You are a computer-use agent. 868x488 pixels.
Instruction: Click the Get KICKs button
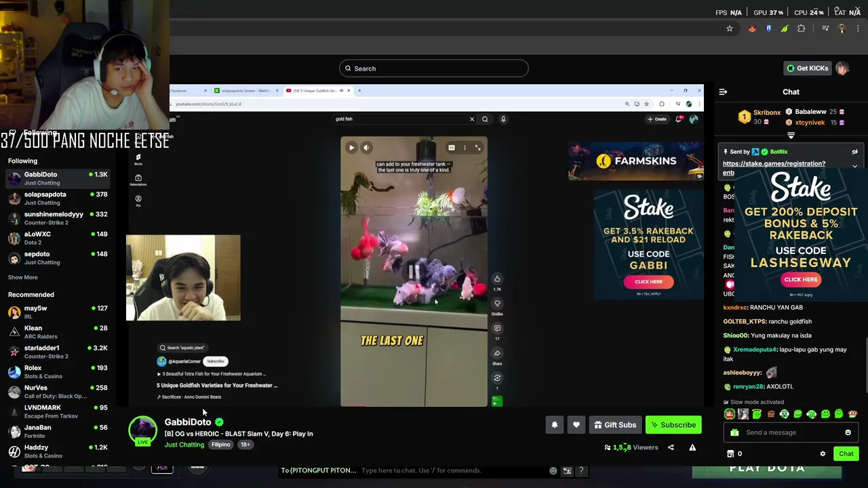807,68
